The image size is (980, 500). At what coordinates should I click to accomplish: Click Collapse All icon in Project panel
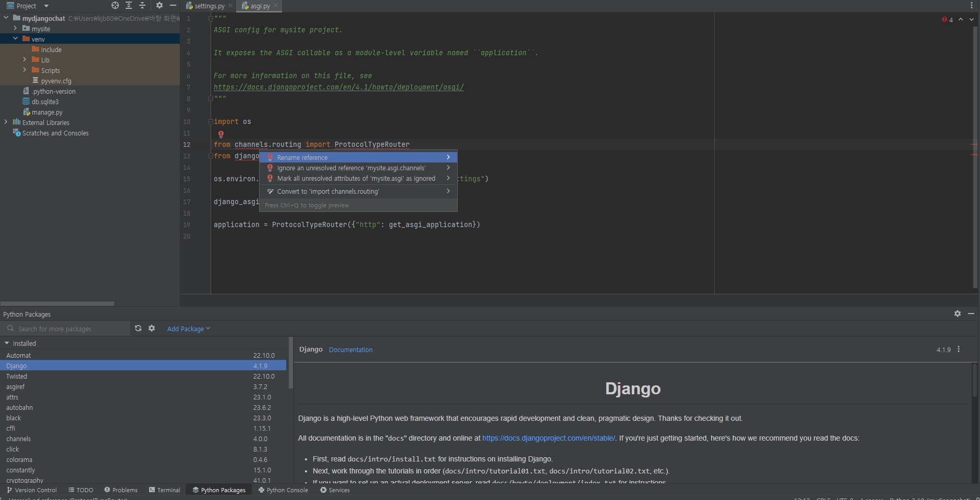click(142, 5)
